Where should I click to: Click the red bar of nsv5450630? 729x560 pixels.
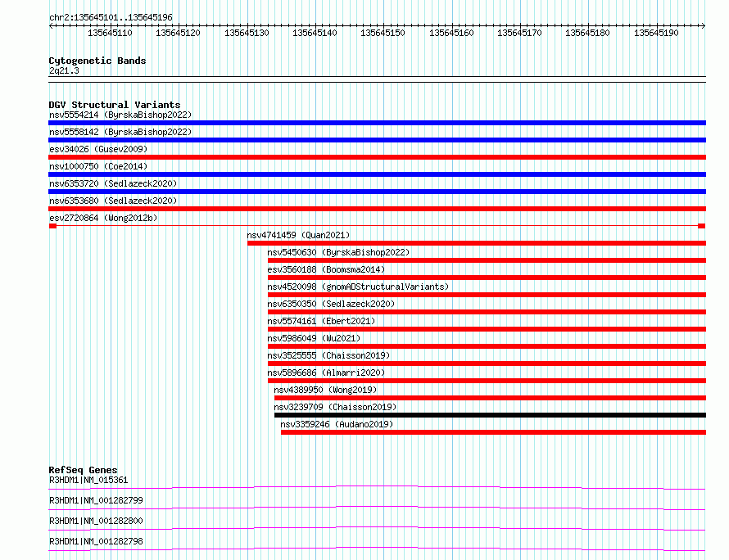[x=487, y=260]
